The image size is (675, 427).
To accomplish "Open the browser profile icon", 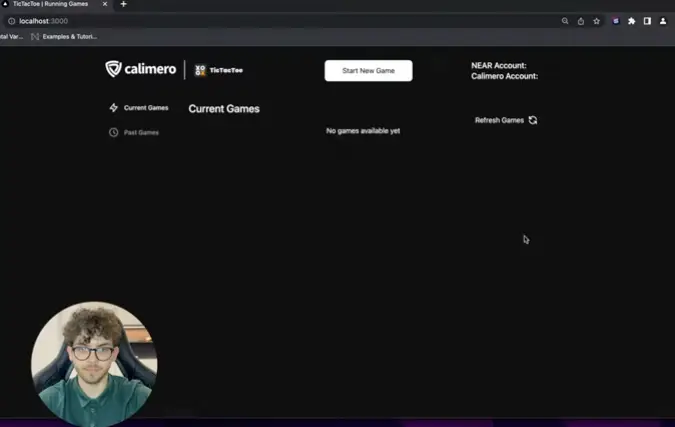I will pyautogui.click(x=663, y=21).
